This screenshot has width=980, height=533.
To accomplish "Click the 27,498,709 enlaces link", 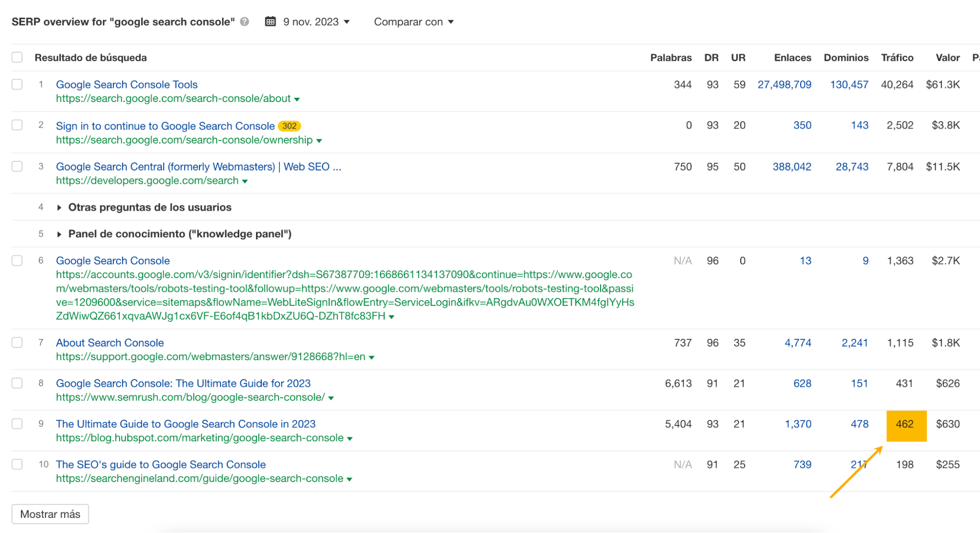I will [784, 84].
